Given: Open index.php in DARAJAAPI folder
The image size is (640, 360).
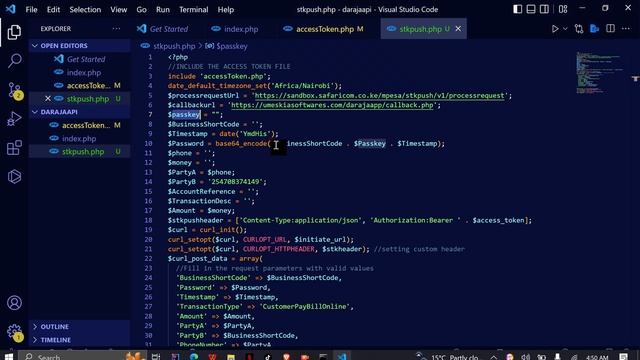Looking at the screenshot, I should (x=79, y=138).
